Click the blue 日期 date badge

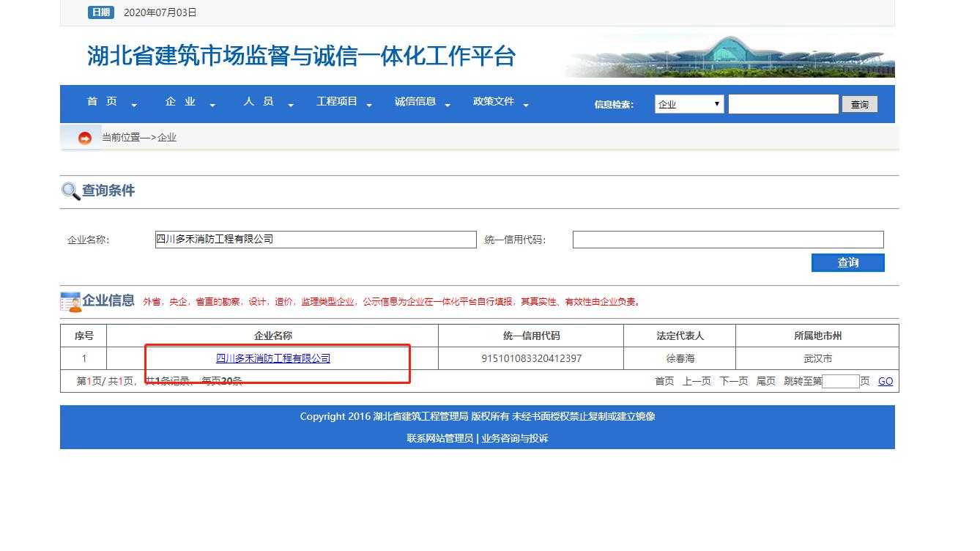coord(101,12)
